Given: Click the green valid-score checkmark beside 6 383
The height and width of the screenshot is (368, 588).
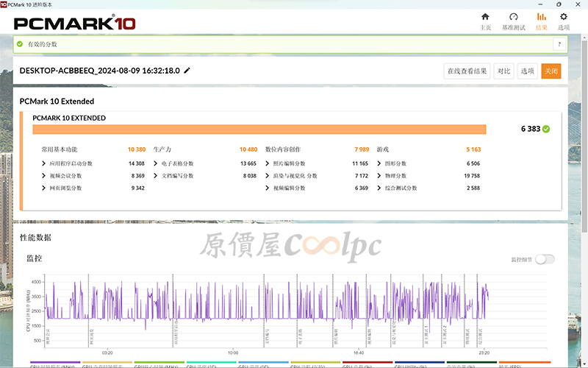Looking at the screenshot, I should (x=546, y=129).
